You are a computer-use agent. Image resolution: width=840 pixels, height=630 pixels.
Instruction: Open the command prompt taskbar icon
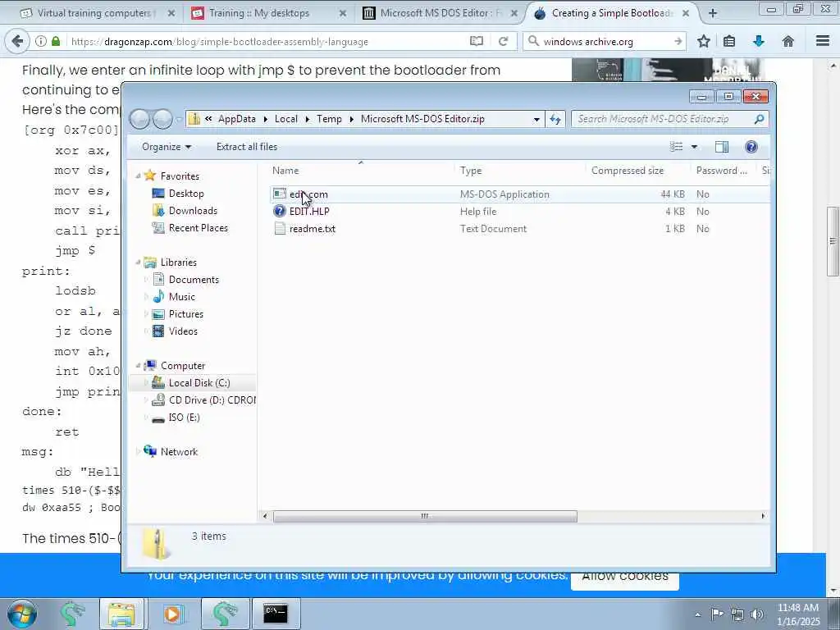tap(276, 614)
